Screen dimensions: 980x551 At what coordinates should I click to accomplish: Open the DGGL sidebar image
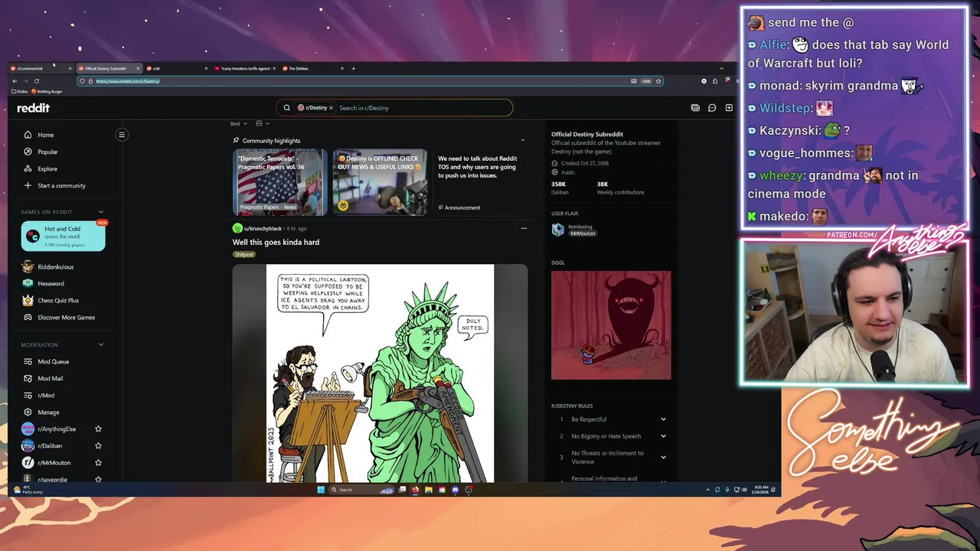611,325
